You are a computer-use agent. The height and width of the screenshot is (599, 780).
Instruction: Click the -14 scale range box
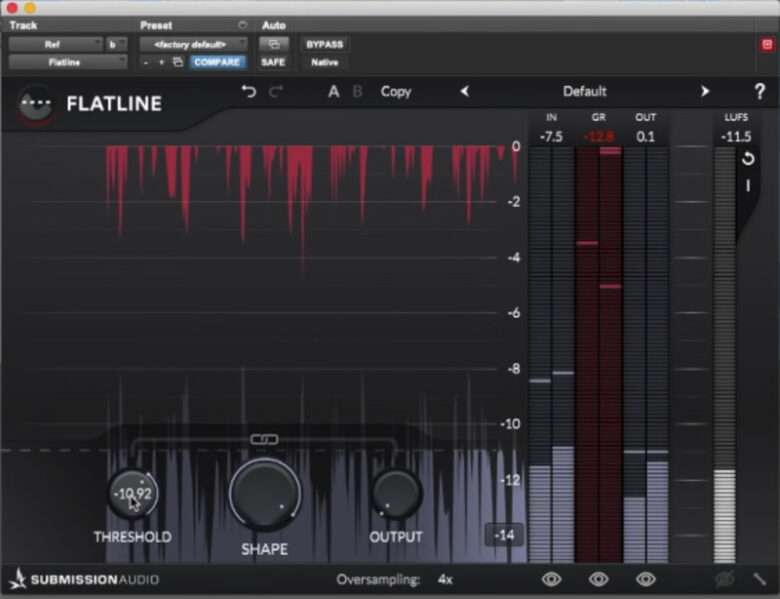coord(504,535)
